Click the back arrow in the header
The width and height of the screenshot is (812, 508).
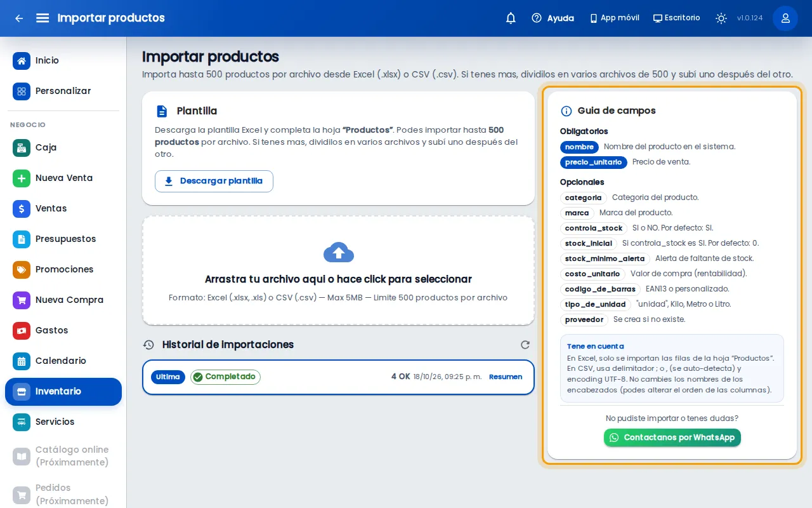[x=19, y=18]
